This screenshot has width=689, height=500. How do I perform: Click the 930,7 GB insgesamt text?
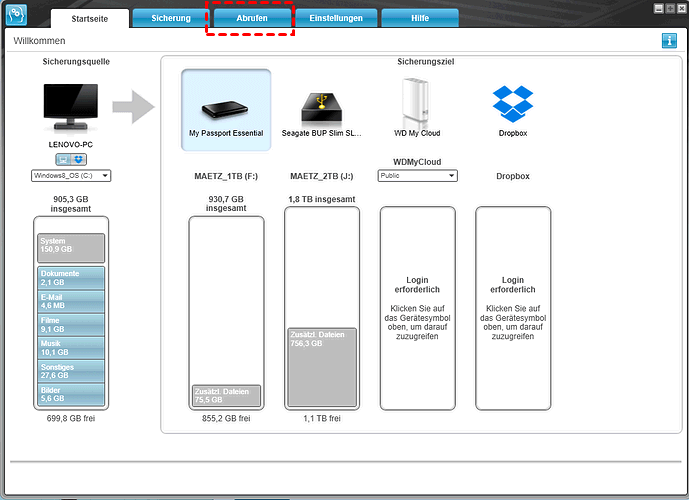(x=226, y=203)
